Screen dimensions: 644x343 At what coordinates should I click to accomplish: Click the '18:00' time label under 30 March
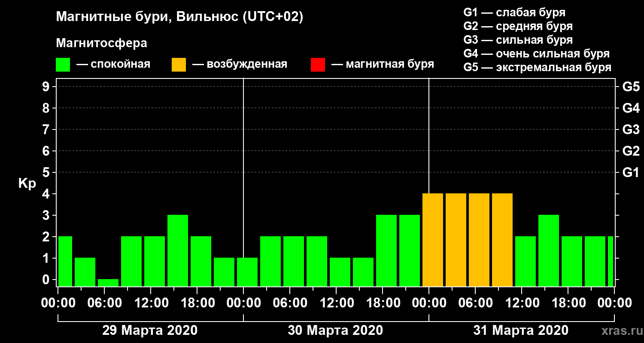click(x=383, y=303)
